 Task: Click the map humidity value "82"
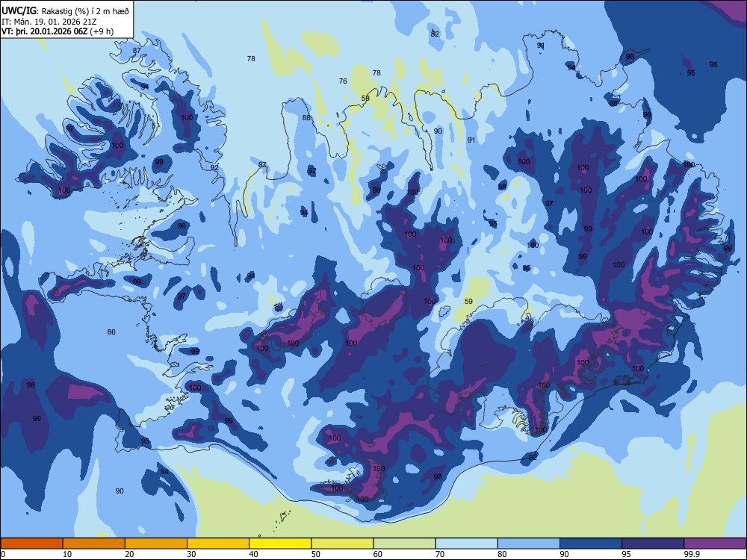[x=435, y=34]
